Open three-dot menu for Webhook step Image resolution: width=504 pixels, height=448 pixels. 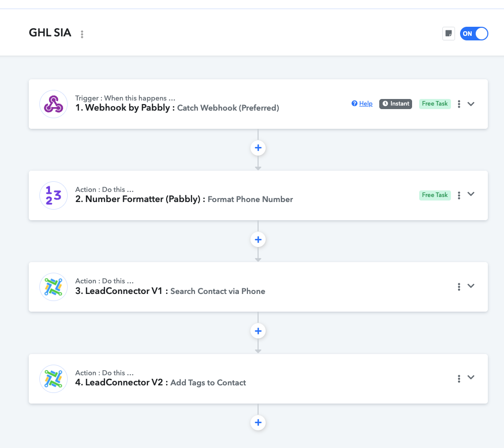[x=459, y=104]
